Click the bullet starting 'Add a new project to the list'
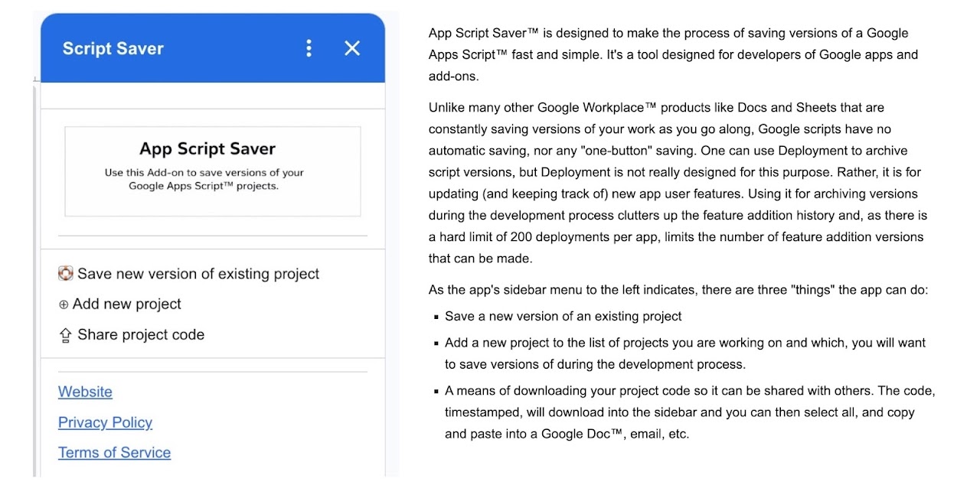Screen dimensions: 980x485 [685, 353]
